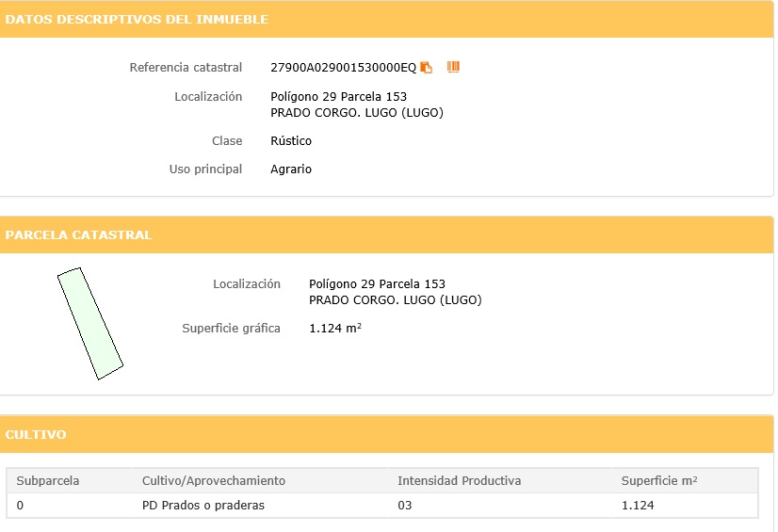This screenshot has width=778, height=532.
Task: Collapse the 'Parcela catastral' section header
Action: [78, 235]
